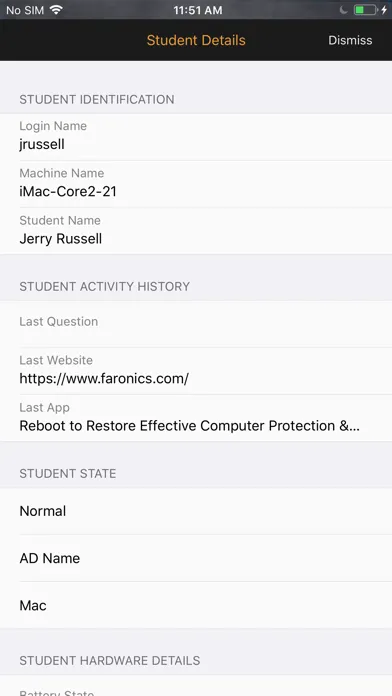Tap the Student Details title
This screenshot has width=392, height=696.
click(196, 40)
